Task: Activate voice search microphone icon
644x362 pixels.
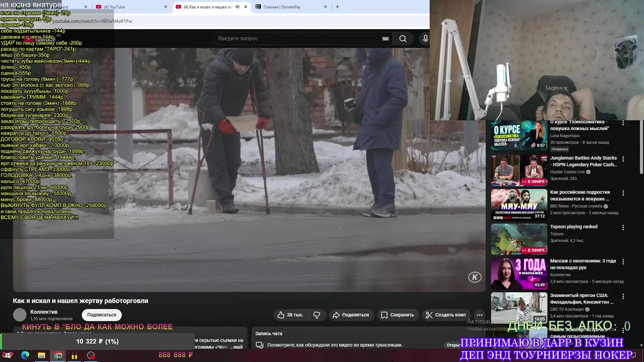Action: (425, 39)
